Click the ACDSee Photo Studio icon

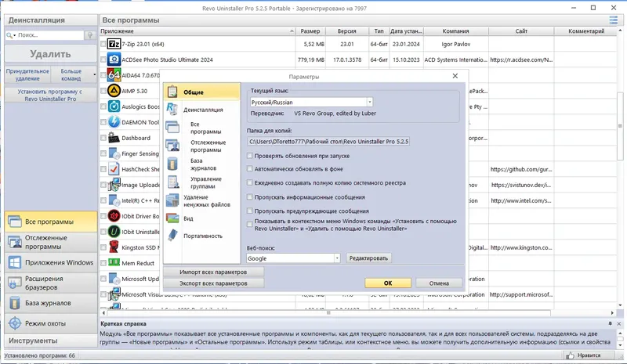point(114,59)
